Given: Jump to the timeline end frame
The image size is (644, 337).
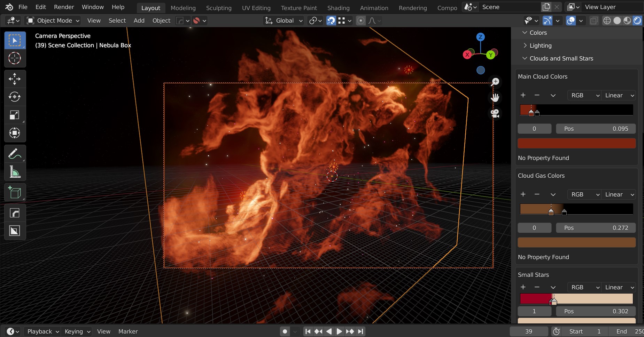Looking at the screenshot, I should coord(360,331).
